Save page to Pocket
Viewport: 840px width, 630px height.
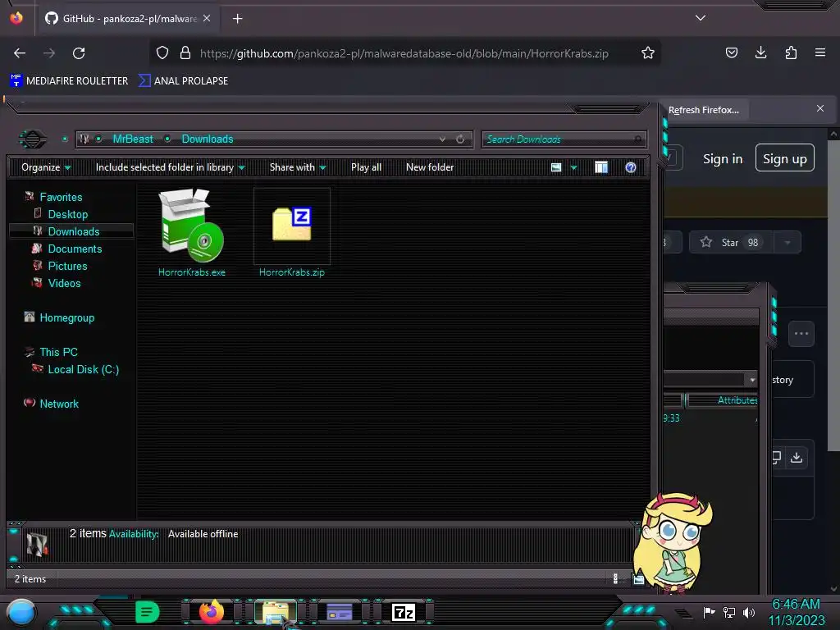pyautogui.click(x=731, y=52)
